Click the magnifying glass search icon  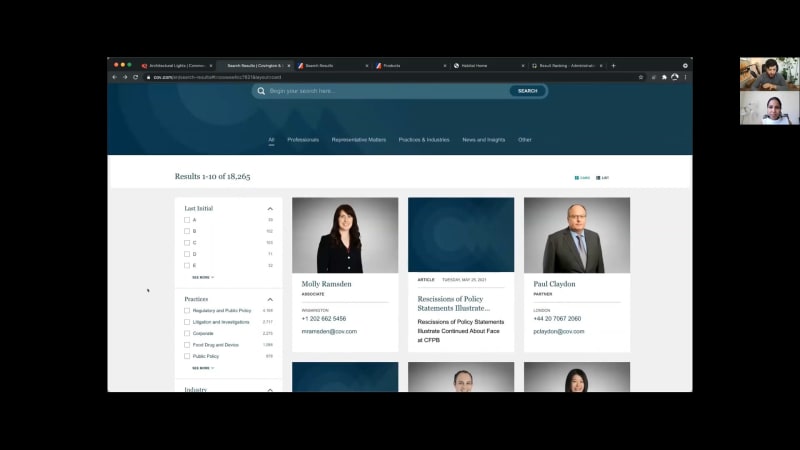(x=262, y=91)
